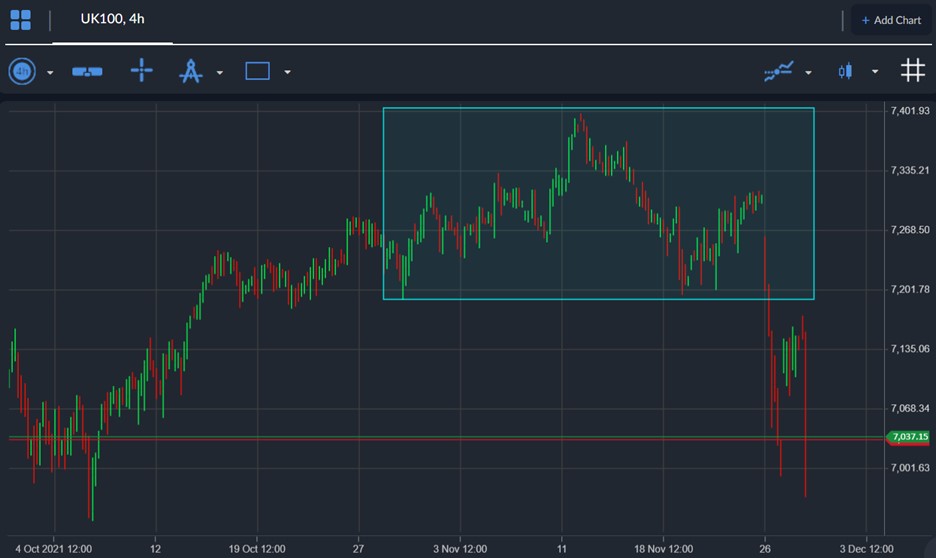Click the 7,037.15 current price label
Screen dimensions: 936x558
[x=909, y=437]
